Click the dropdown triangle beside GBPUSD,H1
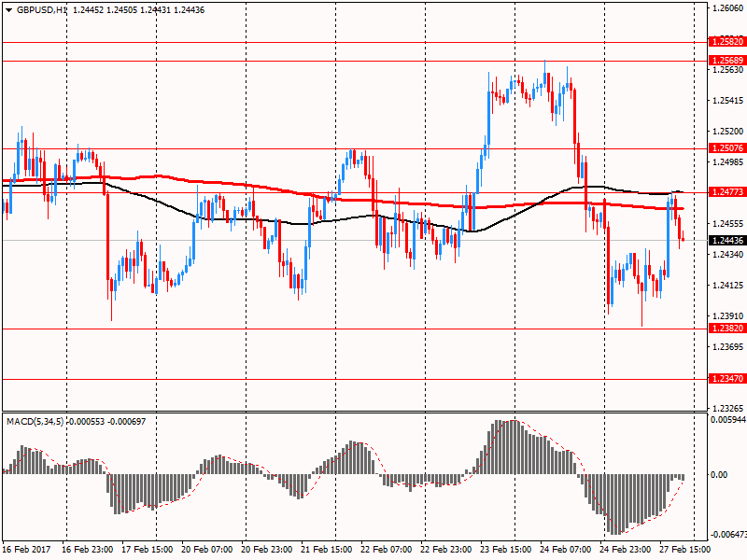This screenshot has height=560, width=747. (x=8, y=10)
